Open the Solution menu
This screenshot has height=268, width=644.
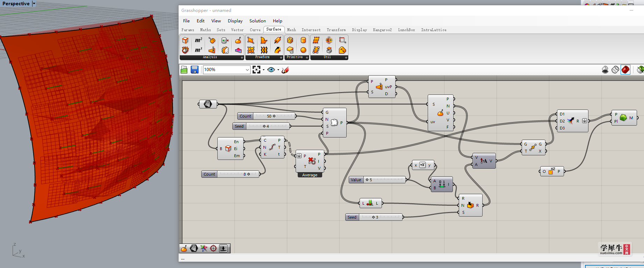click(258, 21)
